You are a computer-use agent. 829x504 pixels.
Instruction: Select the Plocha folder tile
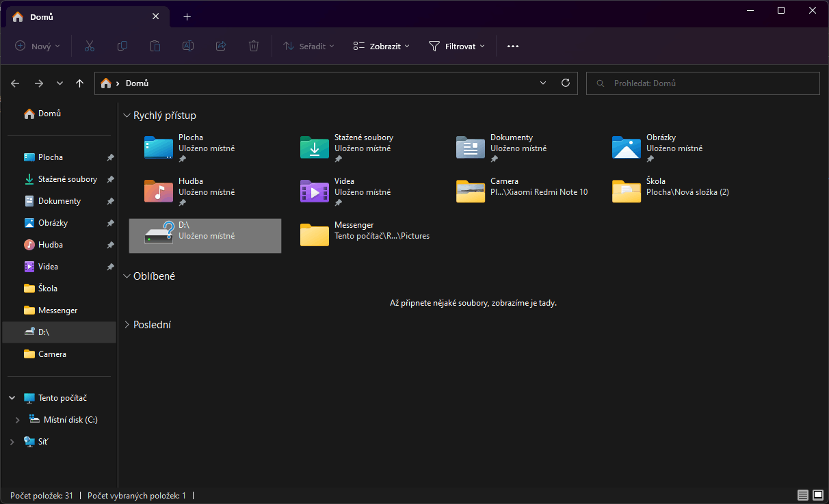pyautogui.click(x=205, y=148)
